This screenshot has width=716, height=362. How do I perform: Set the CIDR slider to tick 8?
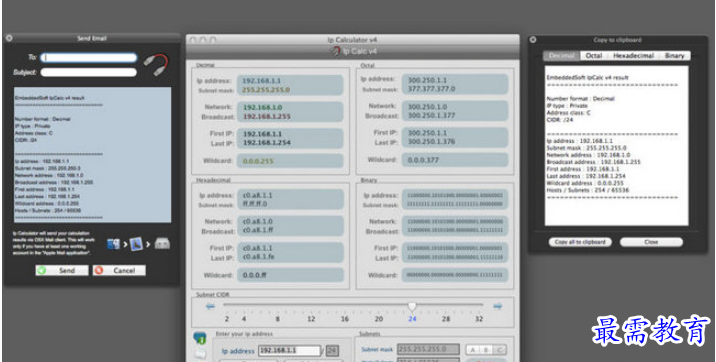point(278,319)
